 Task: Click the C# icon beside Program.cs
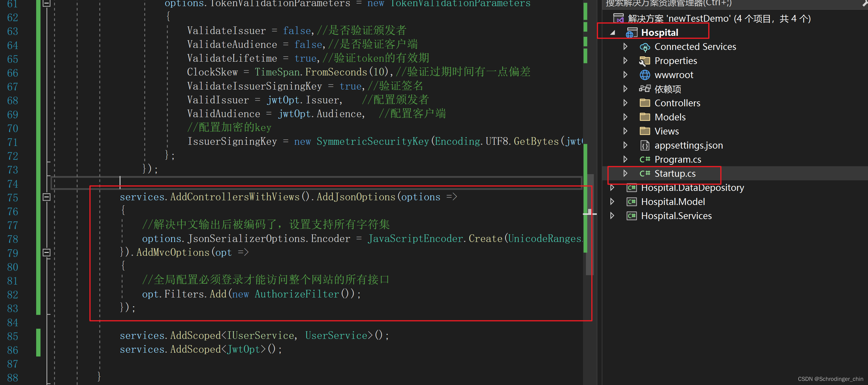645,159
